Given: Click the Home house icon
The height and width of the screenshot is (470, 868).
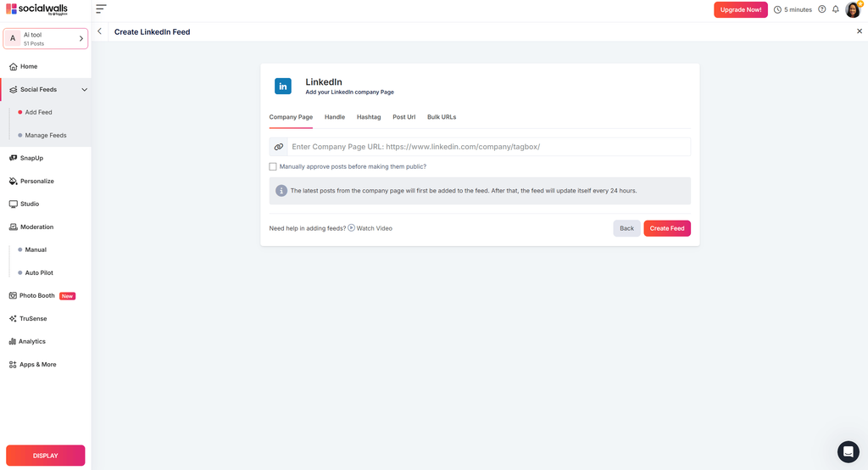Looking at the screenshot, I should point(14,66).
